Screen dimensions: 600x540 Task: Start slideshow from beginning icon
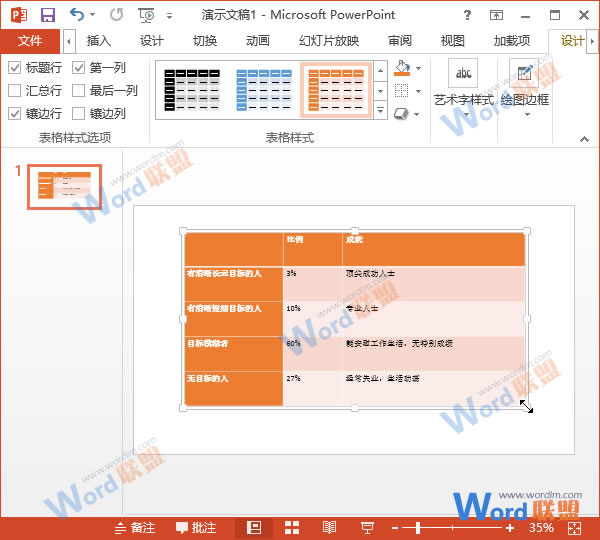(x=146, y=15)
